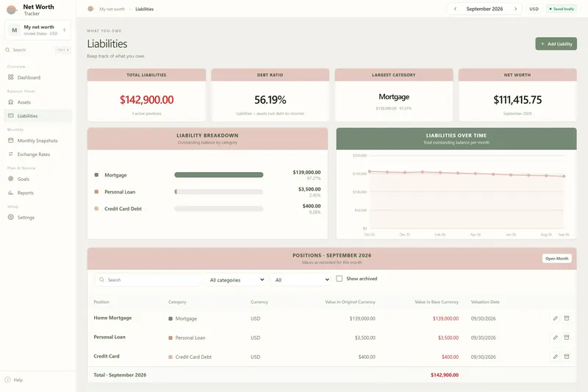Navigate to Goals menu item
Screen dimensions: 588x392
click(x=38, y=179)
